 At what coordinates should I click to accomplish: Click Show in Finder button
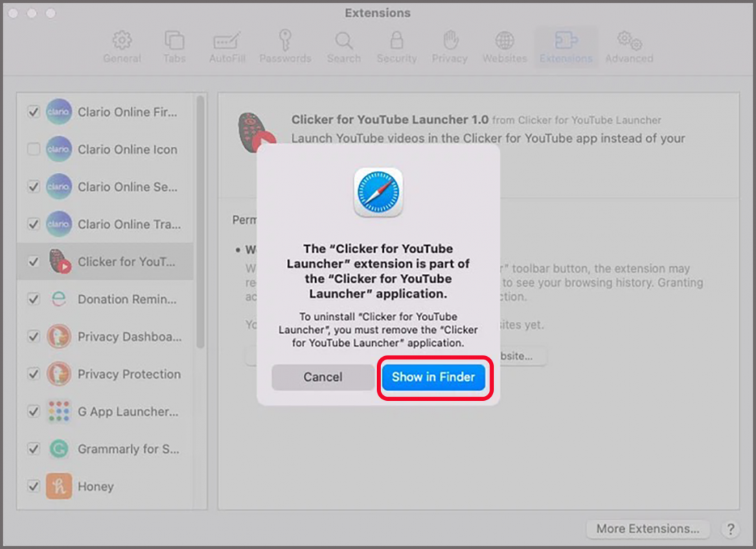[x=433, y=377]
